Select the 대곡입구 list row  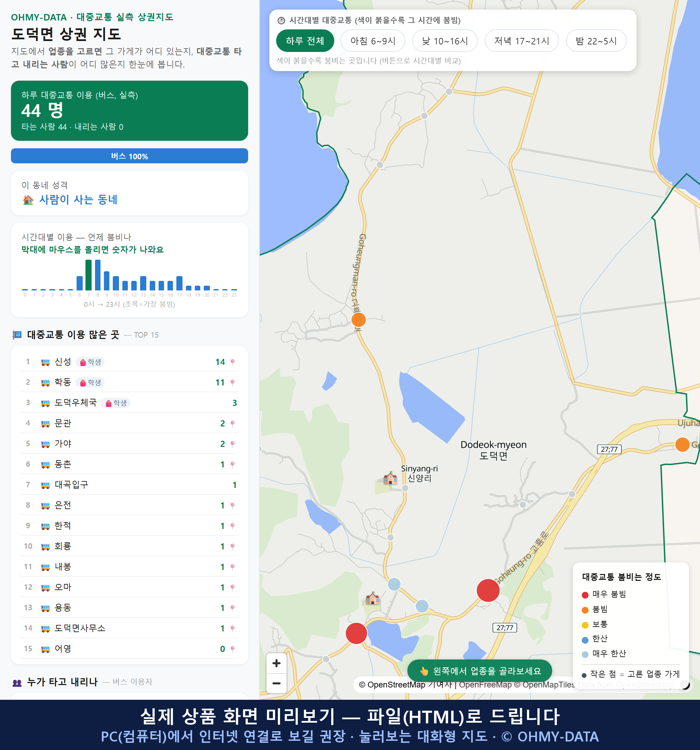point(130,485)
